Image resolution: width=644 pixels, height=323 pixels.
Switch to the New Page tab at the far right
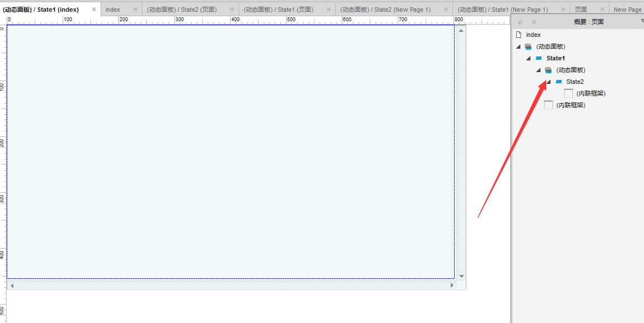click(628, 9)
